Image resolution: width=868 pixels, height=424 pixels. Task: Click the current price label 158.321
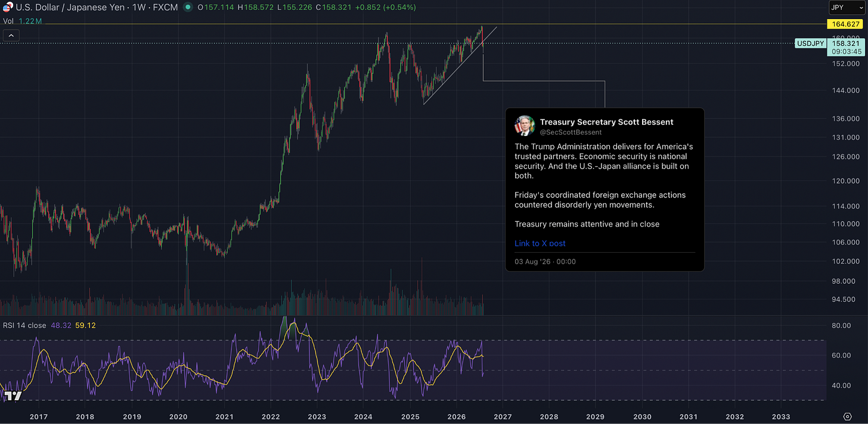click(845, 44)
